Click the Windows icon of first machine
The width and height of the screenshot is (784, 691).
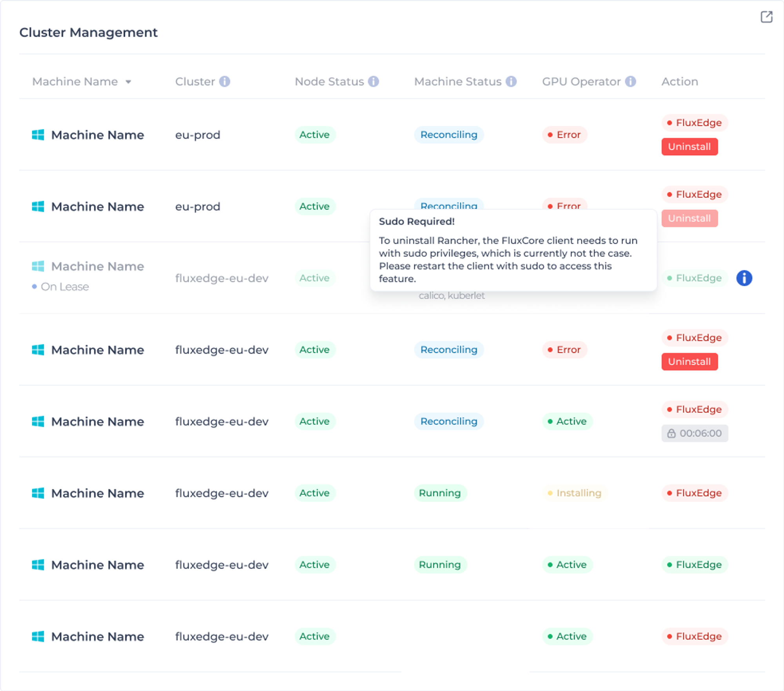(38, 135)
